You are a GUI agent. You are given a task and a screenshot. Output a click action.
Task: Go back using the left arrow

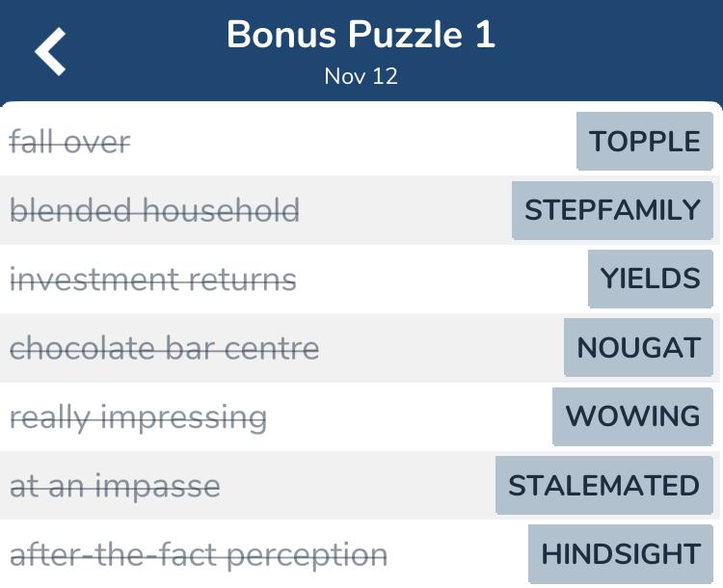50,51
